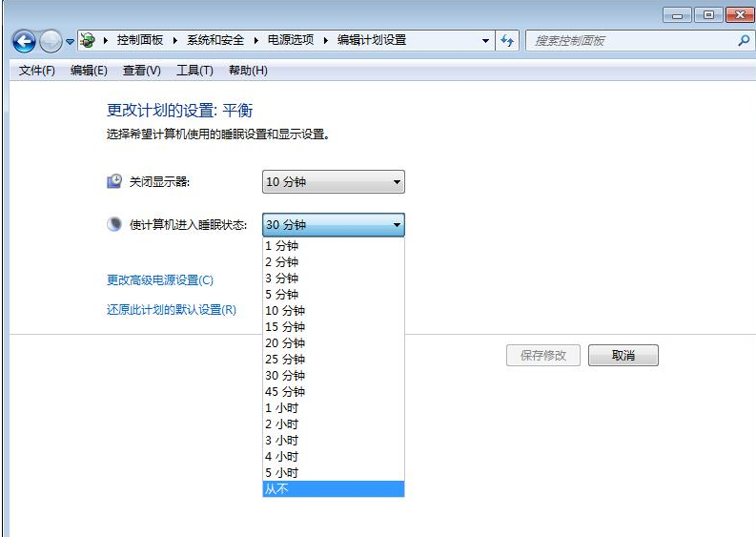
Task: Select 30 分钟 in sleep list
Action: click(333, 376)
